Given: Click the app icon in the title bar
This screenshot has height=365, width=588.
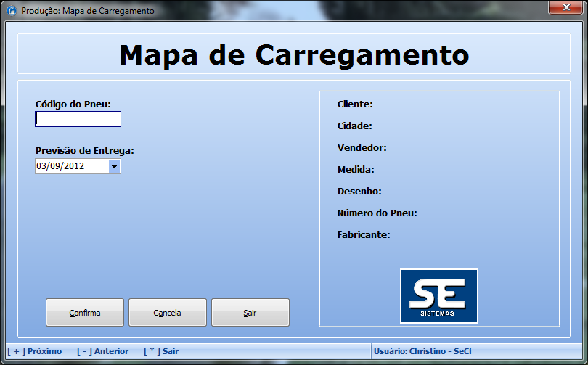Looking at the screenshot, I should [x=12, y=11].
